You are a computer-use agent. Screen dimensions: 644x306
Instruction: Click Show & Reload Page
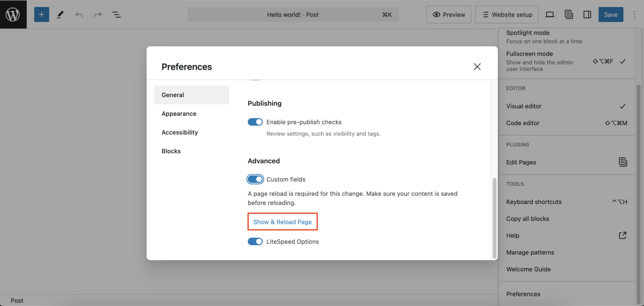click(x=282, y=221)
